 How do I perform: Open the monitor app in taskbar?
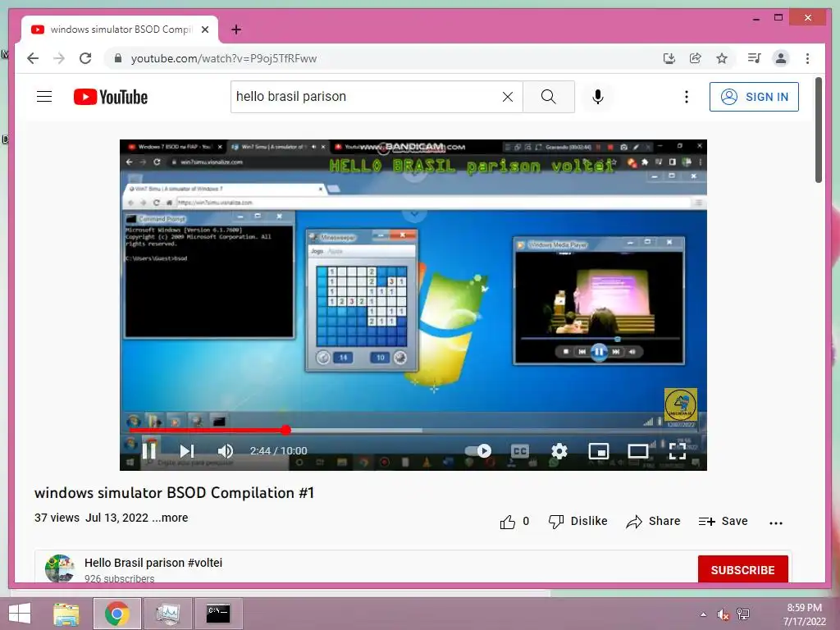tap(167, 614)
